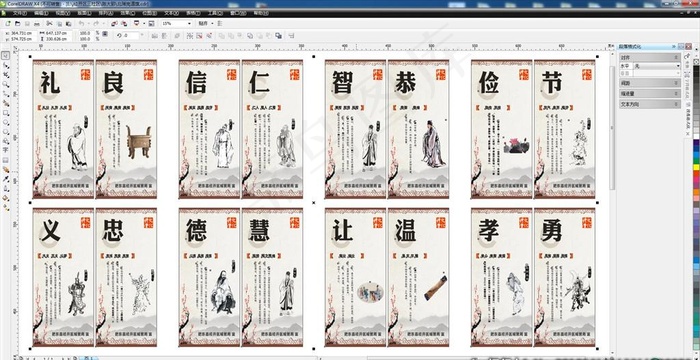Image resolution: width=700 pixels, height=360 pixels.
Task: Open the 效果(C) menu
Action: (128, 13)
